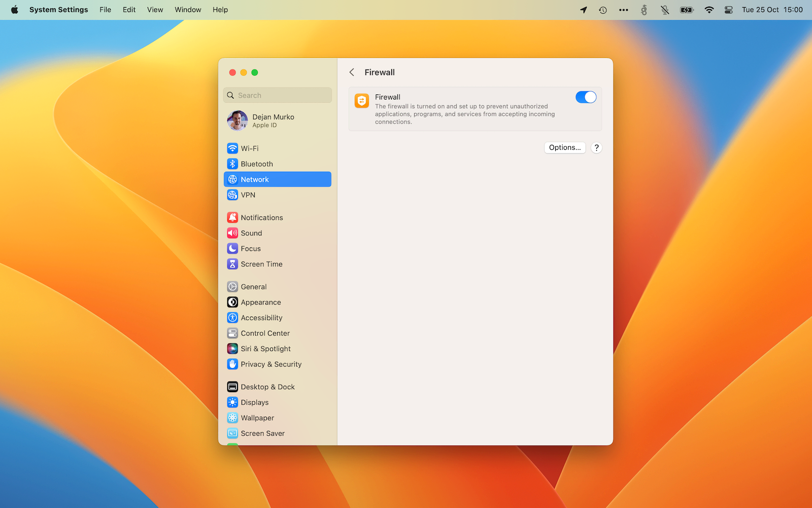Open Sound settings icon

pos(232,233)
